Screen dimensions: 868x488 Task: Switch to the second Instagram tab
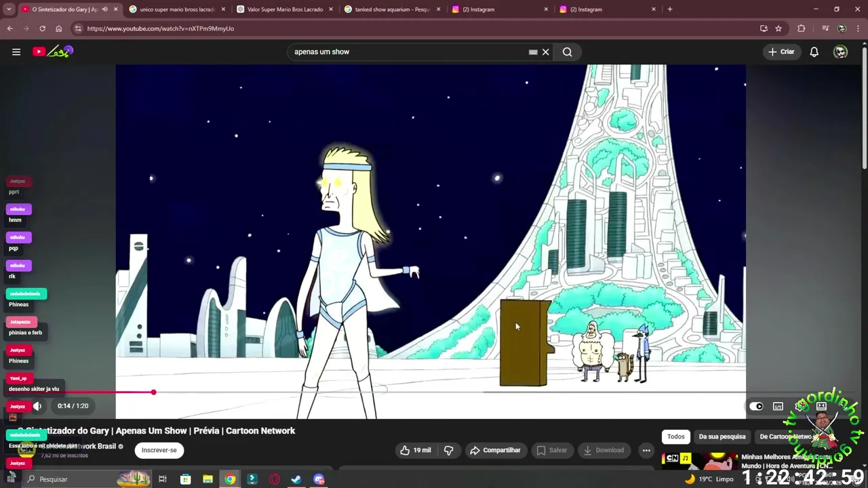point(607,9)
